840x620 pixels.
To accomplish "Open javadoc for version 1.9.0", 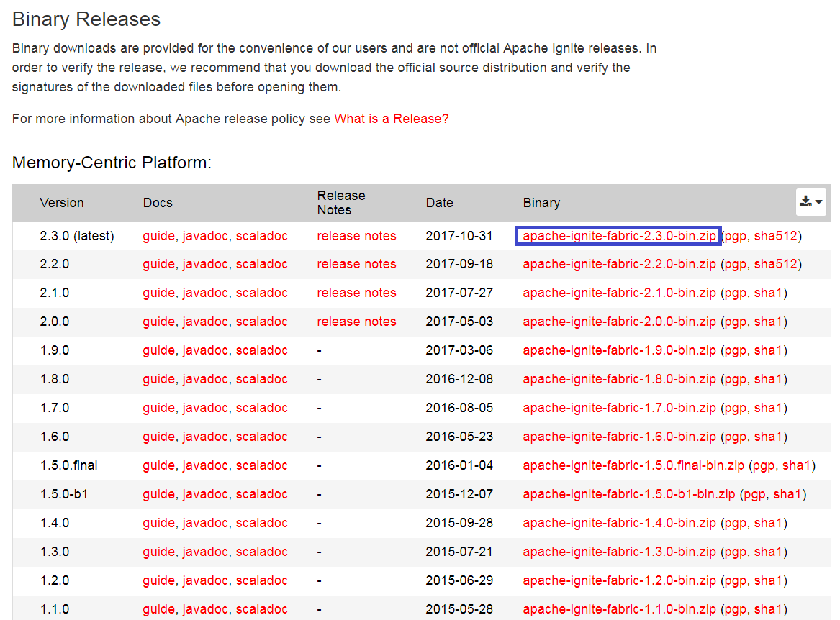I will point(205,350).
